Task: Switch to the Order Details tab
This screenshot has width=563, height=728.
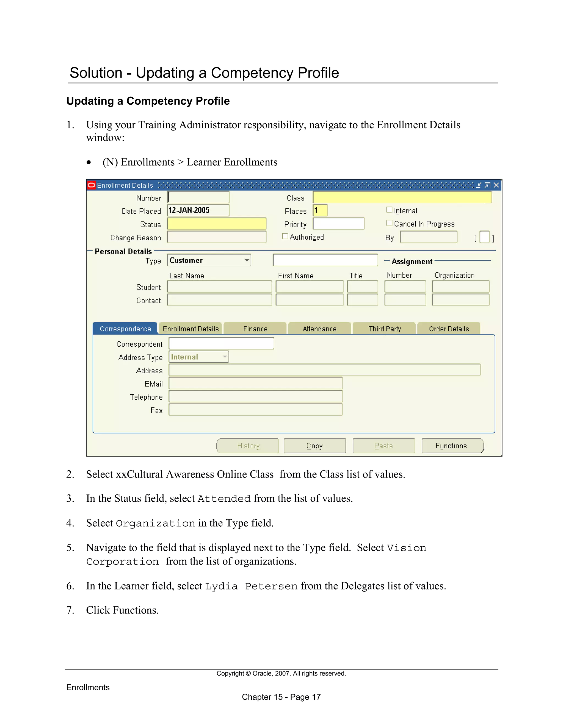Action: point(449,329)
